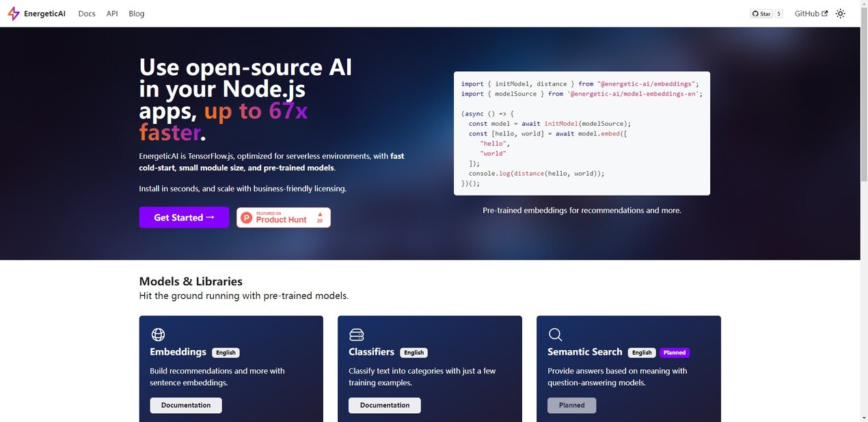Open the GitHub external link
Image resolution: width=868 pixels, height=422 pixels.
pyautogui.click(x=811, y=14)
